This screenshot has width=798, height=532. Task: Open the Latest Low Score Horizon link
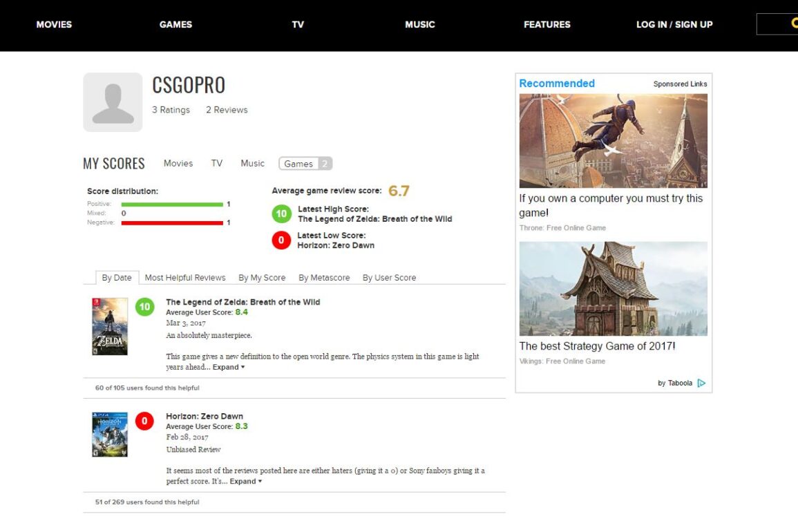coord(336,245)
